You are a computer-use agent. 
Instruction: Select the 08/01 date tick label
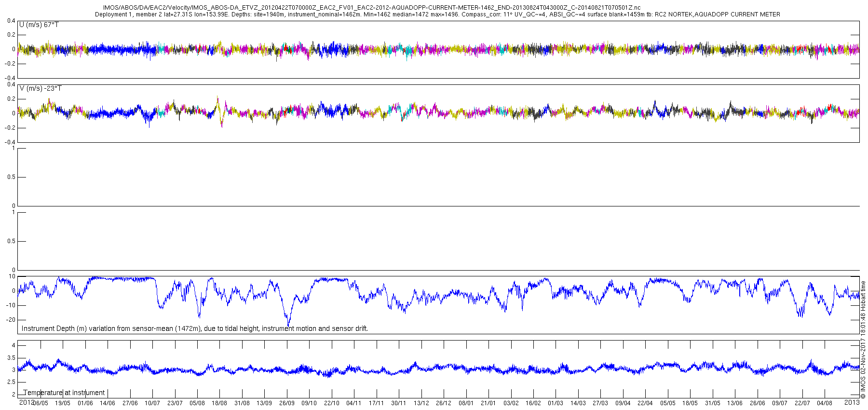click(466, 403)
